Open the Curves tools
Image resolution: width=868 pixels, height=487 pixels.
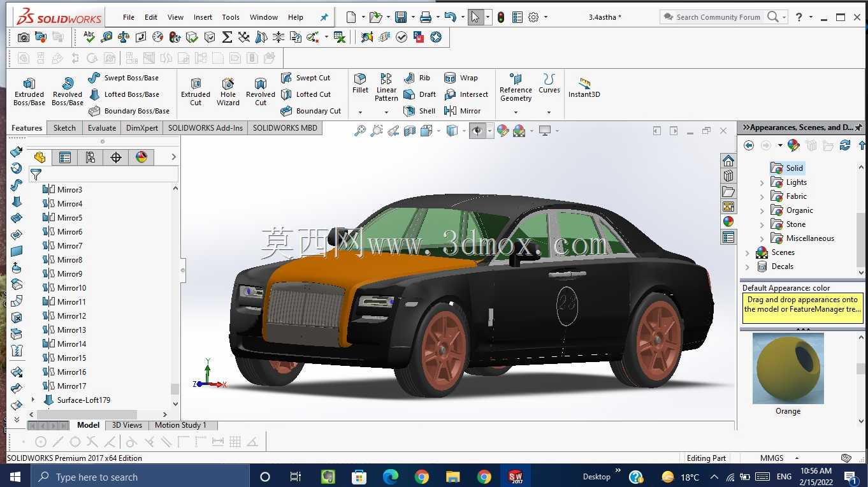coord(549,84)
